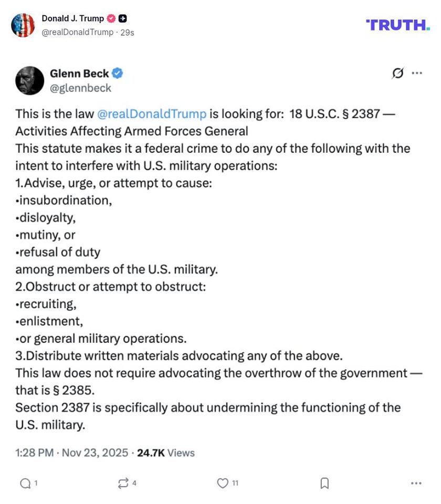Click the TRUTH. logo
The height and width of the screenshot is (504, 441).
397,25
